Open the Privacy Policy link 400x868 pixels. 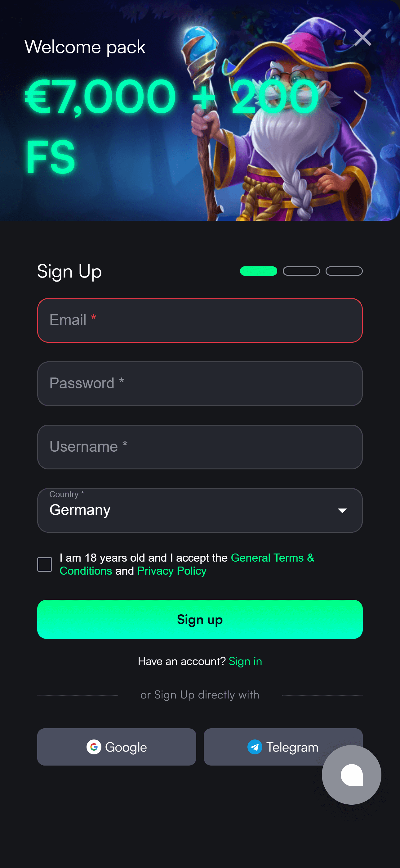(171, 571)
